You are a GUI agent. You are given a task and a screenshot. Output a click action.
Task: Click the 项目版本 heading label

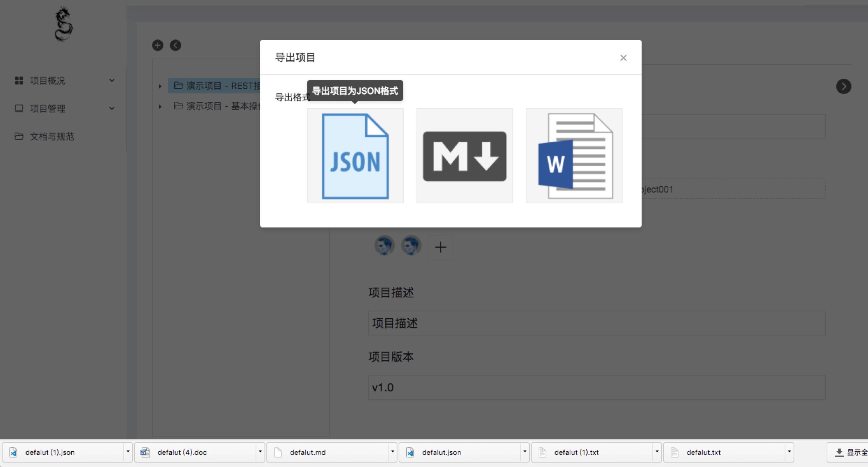point(391,356)
